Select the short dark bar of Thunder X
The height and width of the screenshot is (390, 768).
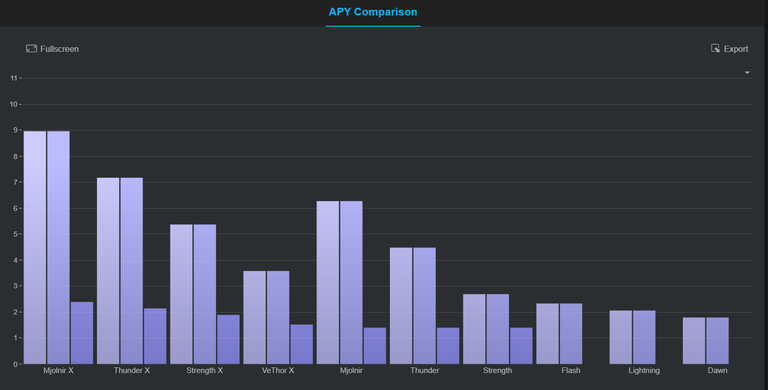pos(155,336)
